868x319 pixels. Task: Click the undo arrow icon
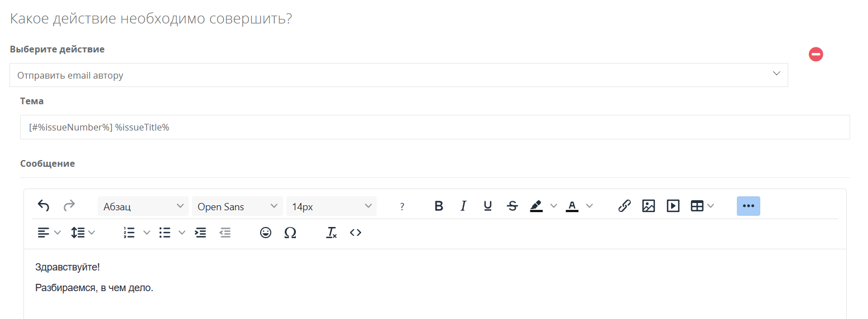coord(44,206)
